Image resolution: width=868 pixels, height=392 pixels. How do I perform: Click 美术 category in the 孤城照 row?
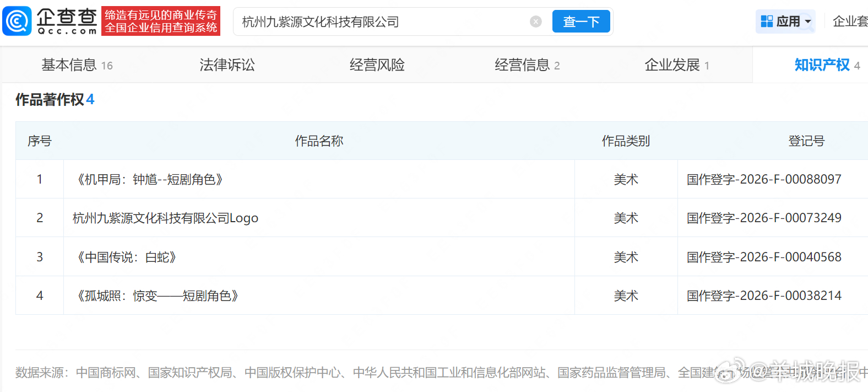(x=626, y=296)
